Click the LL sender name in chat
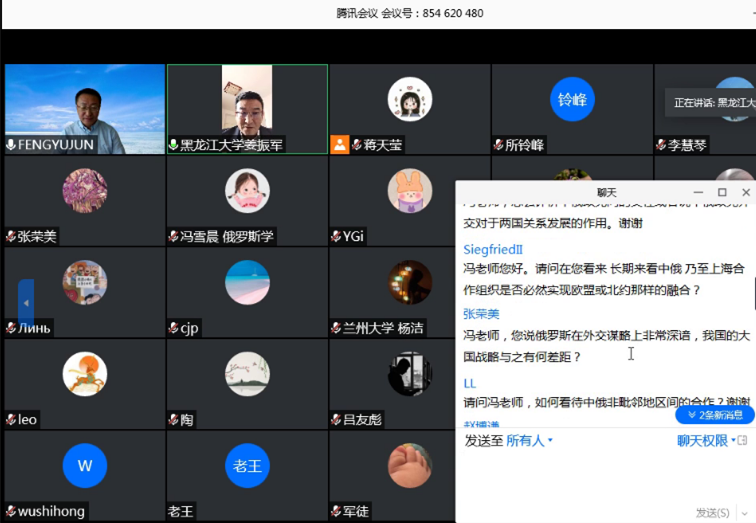 [x=470, y=383]
